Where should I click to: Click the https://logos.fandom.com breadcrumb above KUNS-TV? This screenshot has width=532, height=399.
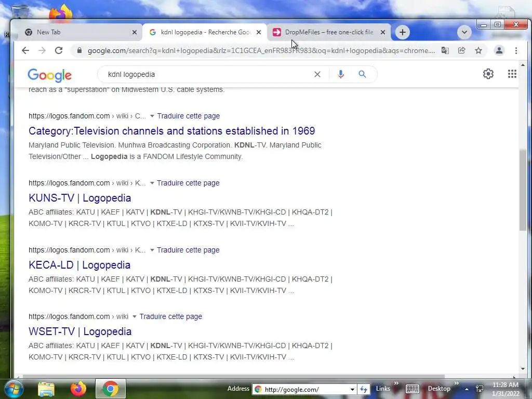69,183
